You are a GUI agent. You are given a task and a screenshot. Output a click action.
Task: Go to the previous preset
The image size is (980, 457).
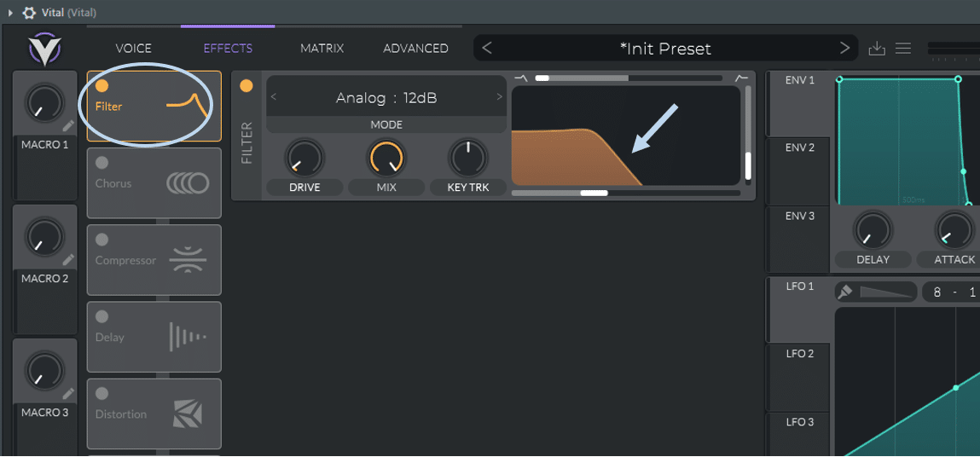pos(488,48)
